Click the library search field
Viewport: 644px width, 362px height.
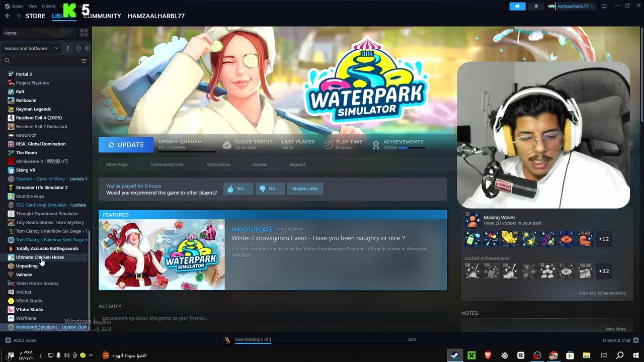(x=42, y=61)
